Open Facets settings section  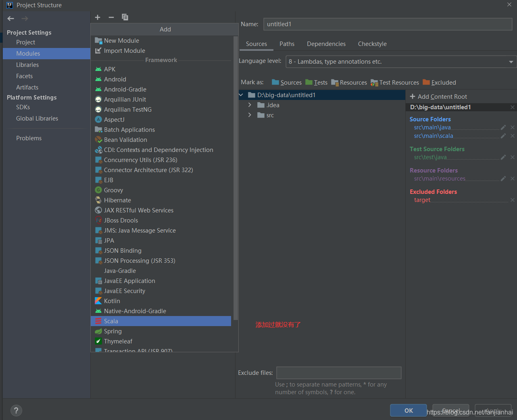point(46,76)
